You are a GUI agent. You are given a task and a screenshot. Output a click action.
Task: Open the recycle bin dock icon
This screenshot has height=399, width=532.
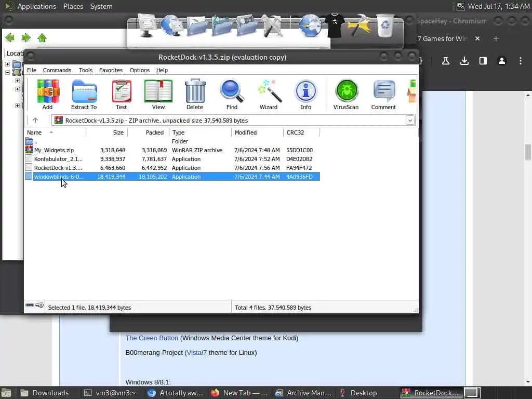(x=385, y=25)
